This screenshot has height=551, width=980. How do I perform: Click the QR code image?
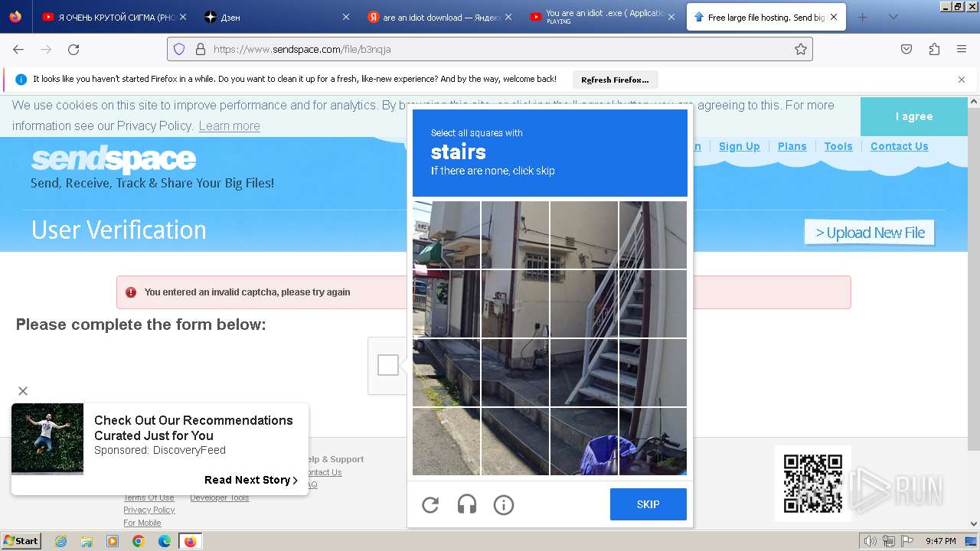[813, 484]
